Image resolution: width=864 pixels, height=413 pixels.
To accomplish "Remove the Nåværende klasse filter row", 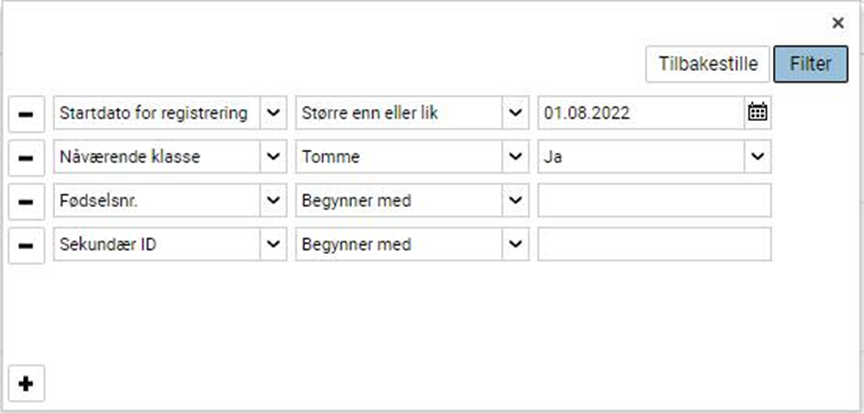I will 26,157.
